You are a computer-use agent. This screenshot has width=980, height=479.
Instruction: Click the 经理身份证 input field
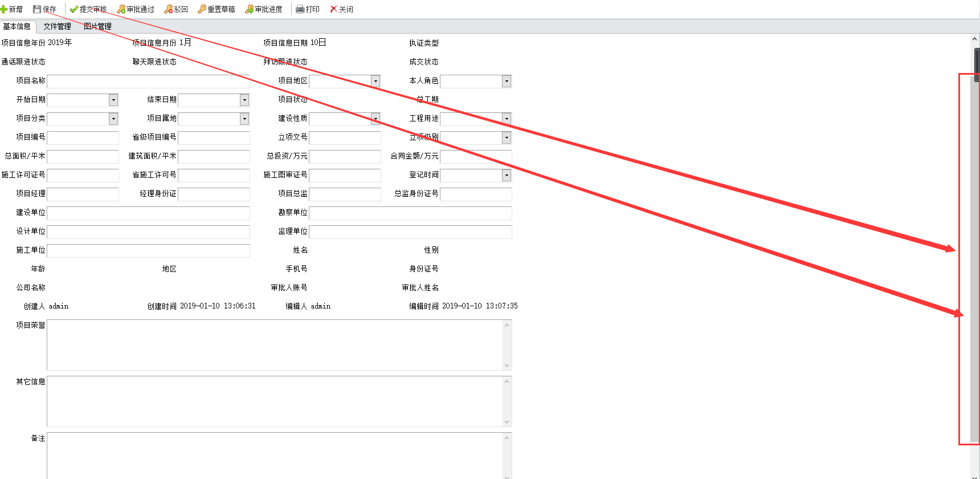214,194
